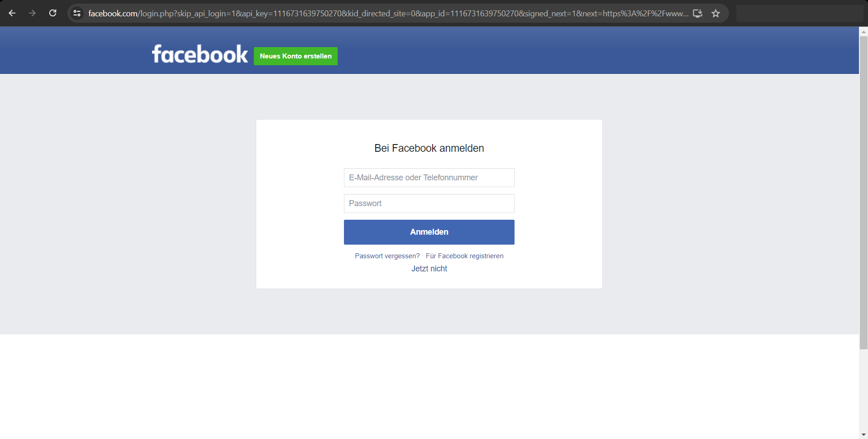Viewport: 868px width, 439px height.
Task: Open the Für Facebook registrieren link
Action: click(x=464, y=256)
